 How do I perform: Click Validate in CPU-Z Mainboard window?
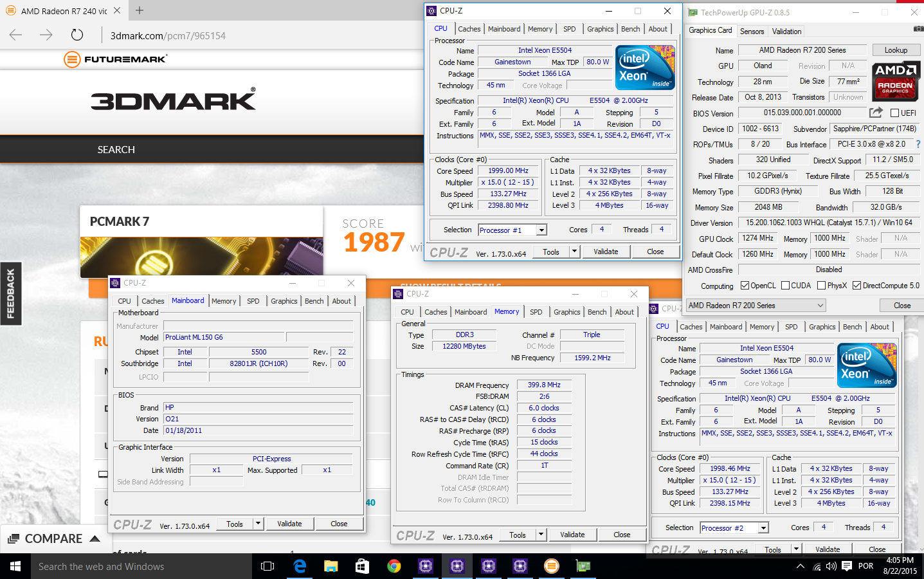[x=289, y=524]
